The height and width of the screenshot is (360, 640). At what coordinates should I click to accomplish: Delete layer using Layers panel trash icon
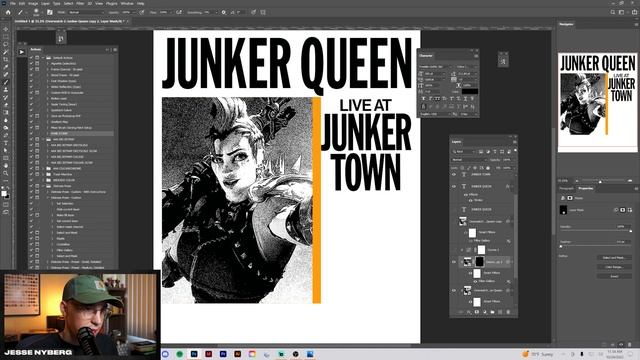point(508,312)
